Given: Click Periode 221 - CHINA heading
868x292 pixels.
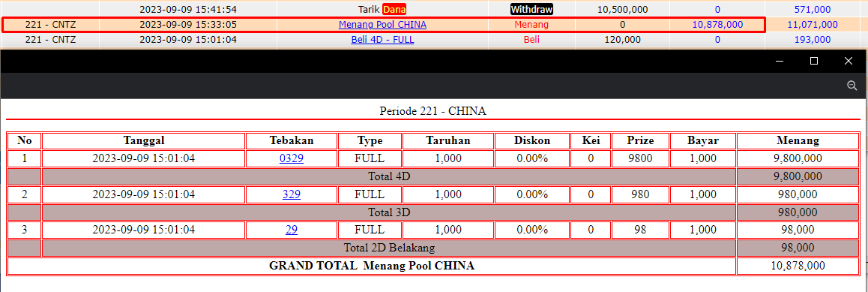Looking at the screenshot, I should tap(433, 111).
